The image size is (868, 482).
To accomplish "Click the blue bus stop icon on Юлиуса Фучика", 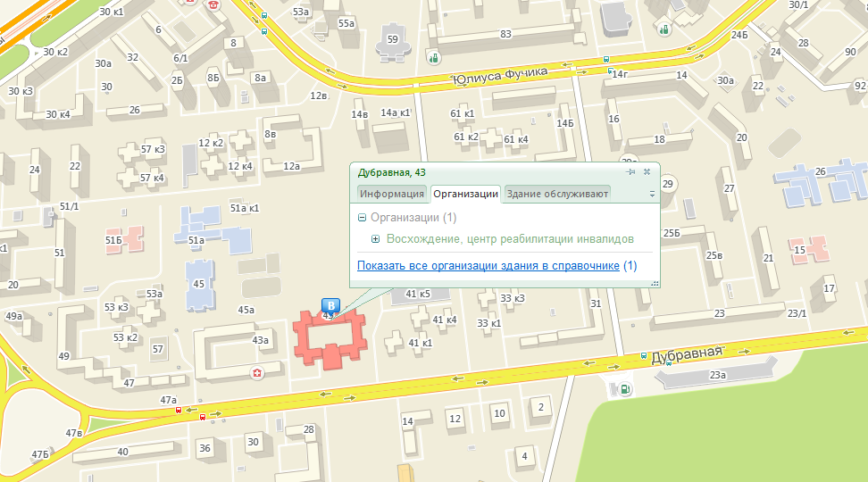I will tap(607, 61).
